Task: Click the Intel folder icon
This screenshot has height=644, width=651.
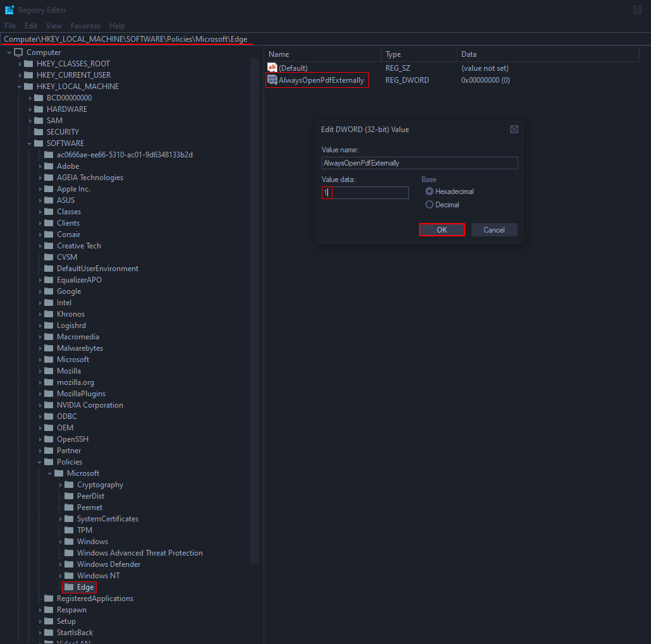Action: pyautogui.click(x=49, y=302)
